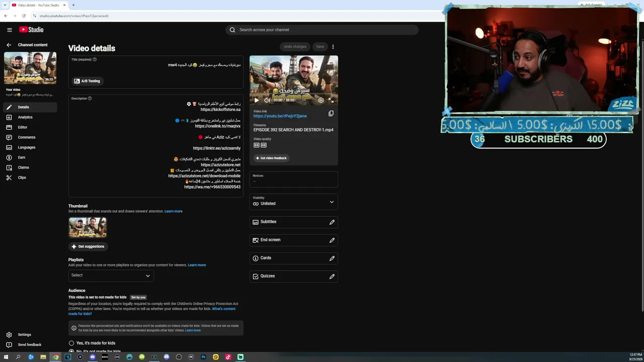Open Windows Start menu

[x=6, y=357]
